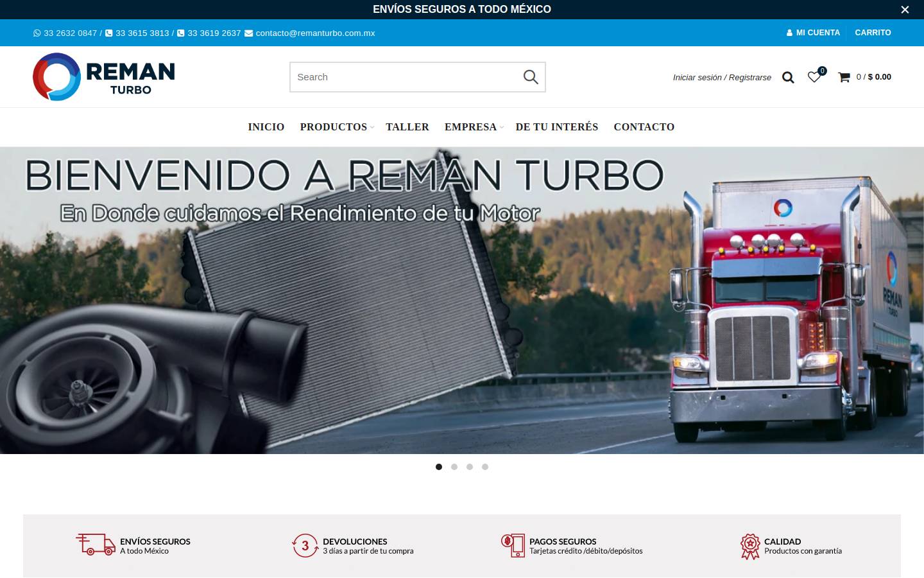Click the Calidad award ribbon icon
This screenshot has width=924, height=578.
pyautogui.click(x=750, y=547)
